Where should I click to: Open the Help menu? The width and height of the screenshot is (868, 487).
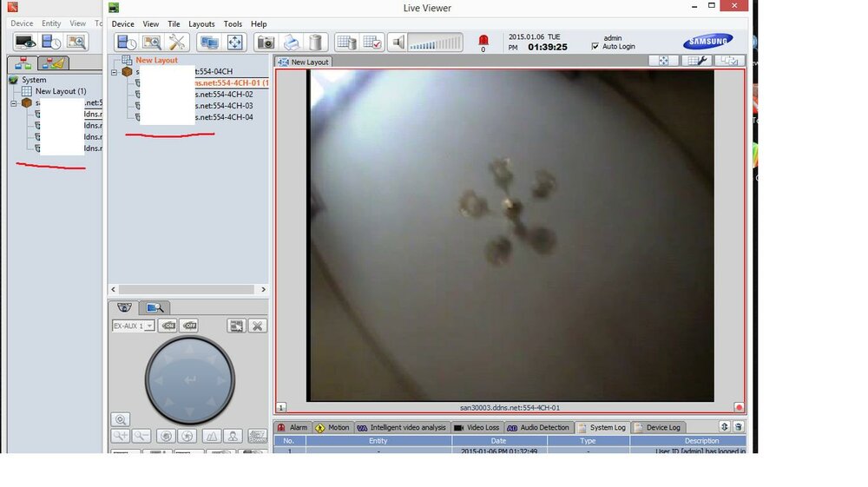[259, 23]
